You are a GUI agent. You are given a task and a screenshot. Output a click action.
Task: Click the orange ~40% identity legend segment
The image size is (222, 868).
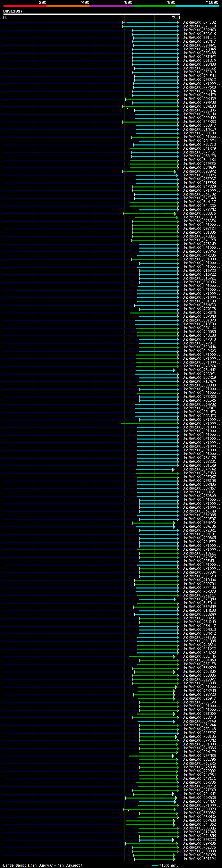pos(68,6)
